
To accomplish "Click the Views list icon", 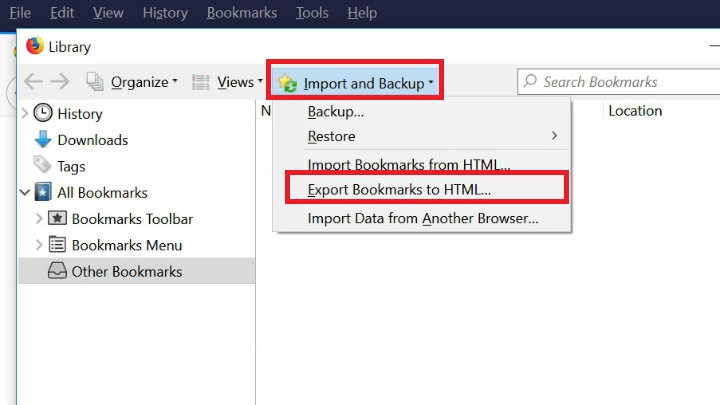I will pos(201,82).
